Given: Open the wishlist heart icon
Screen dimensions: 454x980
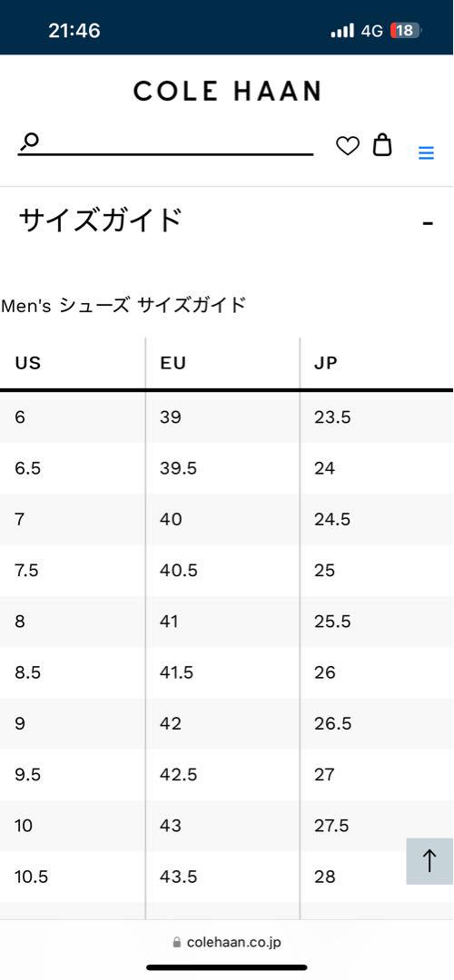Looking at the screenshot, I should [x=348, y=146].
